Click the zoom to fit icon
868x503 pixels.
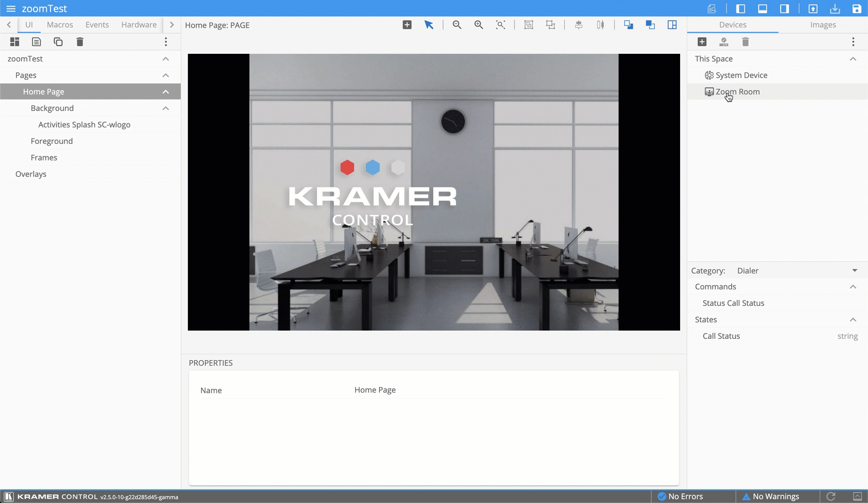click(x=500, y=25)
